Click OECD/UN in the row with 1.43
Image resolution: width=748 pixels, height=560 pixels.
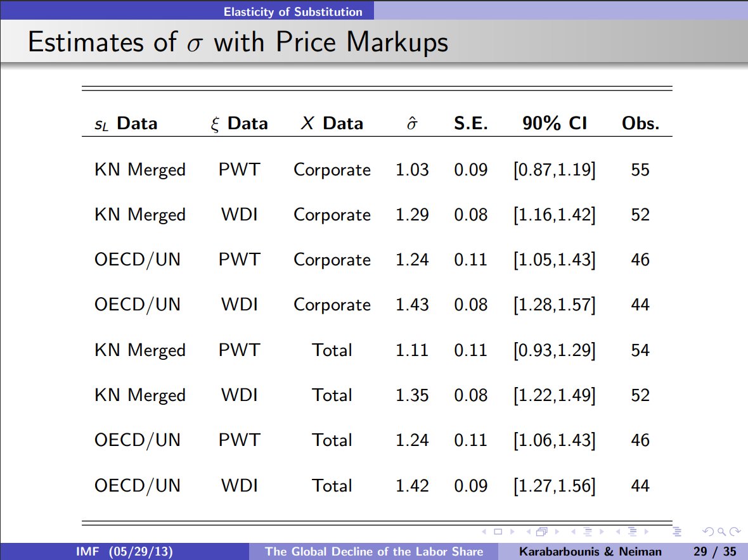tap(138, 305)
